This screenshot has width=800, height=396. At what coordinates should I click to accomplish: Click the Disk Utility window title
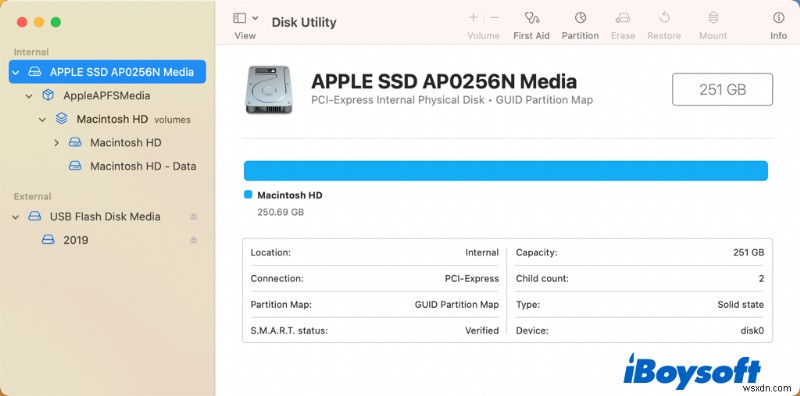tap(304, 22)
